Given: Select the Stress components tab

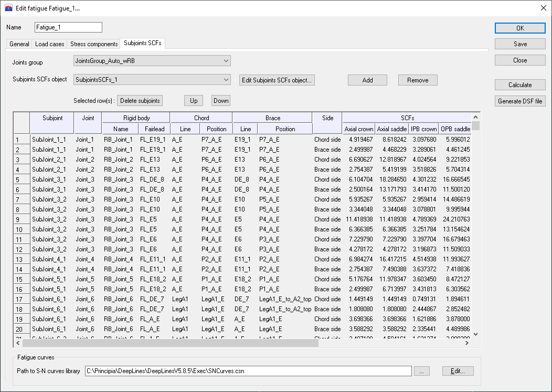Looking at the screenshot, I should pyautogui.click(x=94, y=44).
